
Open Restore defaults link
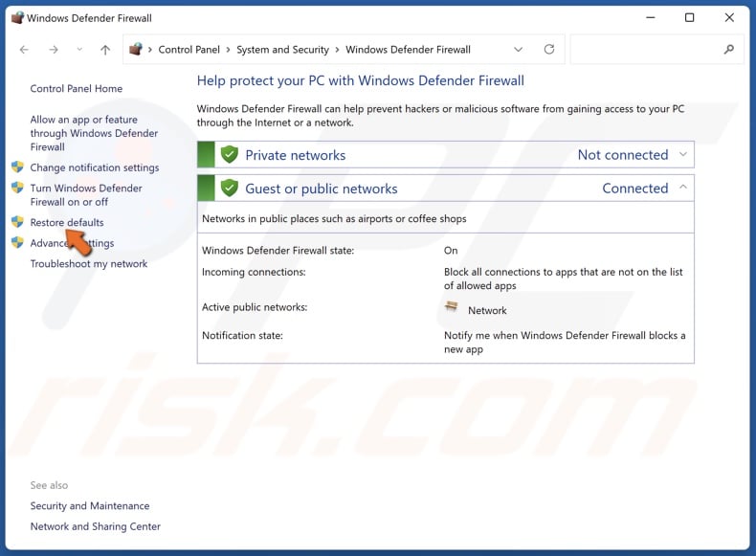(x=67, y=223)
